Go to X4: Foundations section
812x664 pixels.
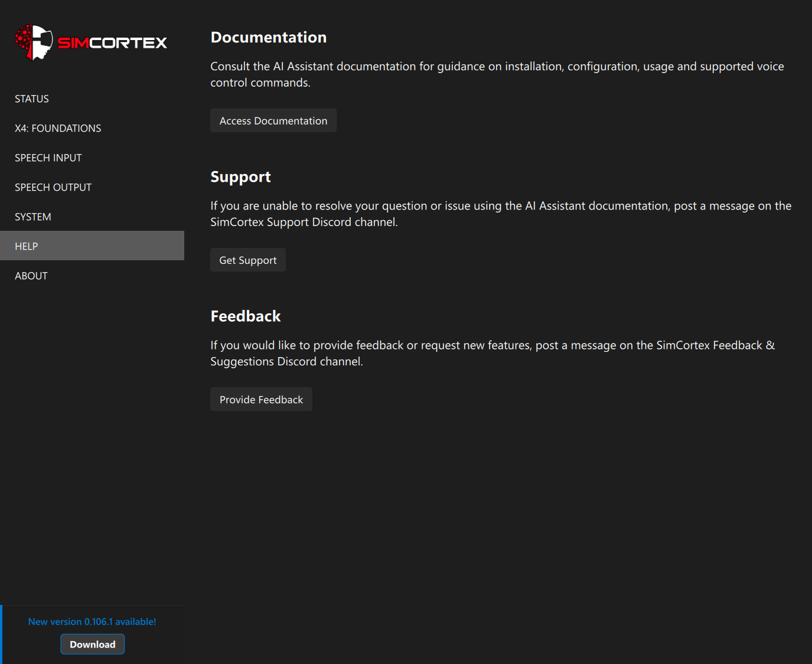[92, 128]
